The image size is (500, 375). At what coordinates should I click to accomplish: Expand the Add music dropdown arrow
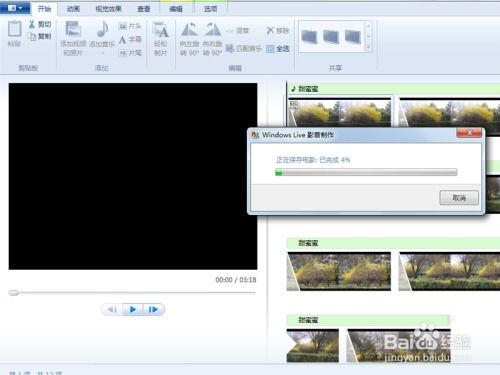click(x=102, y=53)
